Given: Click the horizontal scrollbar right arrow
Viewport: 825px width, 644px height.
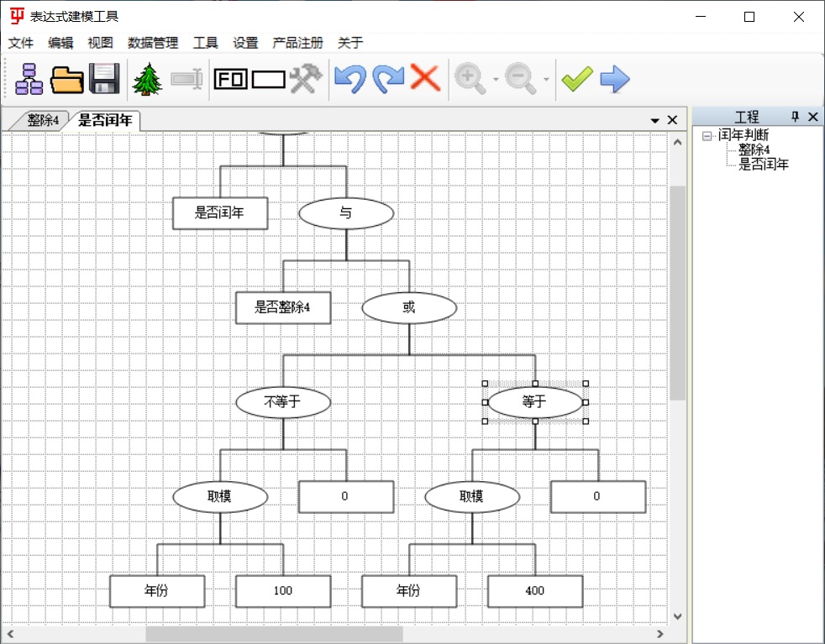Looking at the screenshot, I should (x=660, y=634).
